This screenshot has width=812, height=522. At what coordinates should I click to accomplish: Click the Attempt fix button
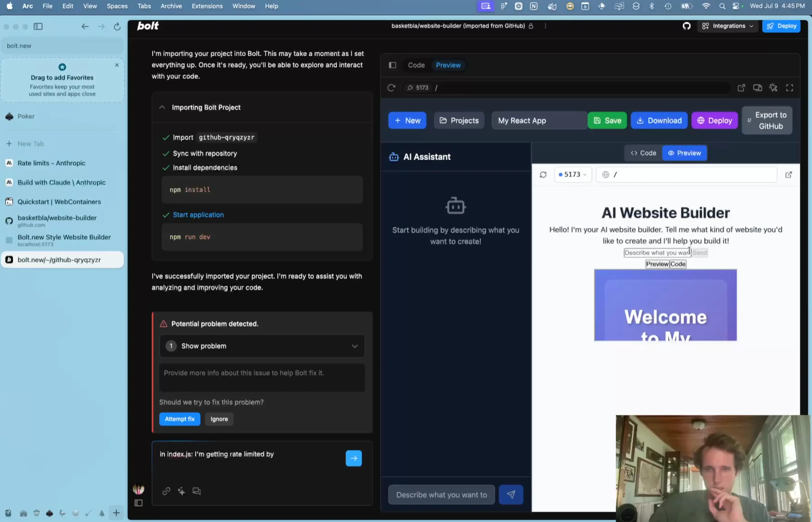[x=180, y=419]
